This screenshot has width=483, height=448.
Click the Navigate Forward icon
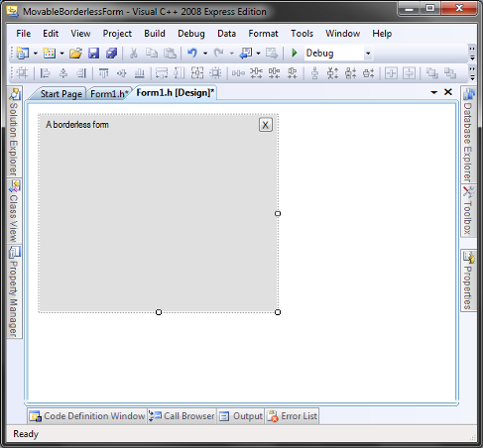point(272,54)
